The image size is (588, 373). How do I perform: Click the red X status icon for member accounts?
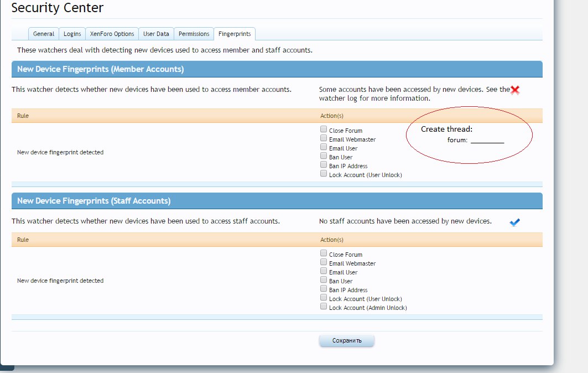515,90
